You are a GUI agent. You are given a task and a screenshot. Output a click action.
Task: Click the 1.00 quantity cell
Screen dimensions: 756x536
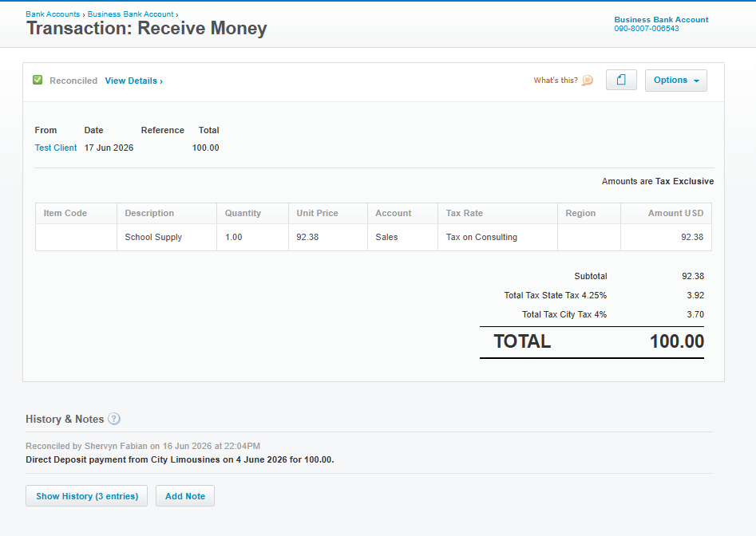252,237
